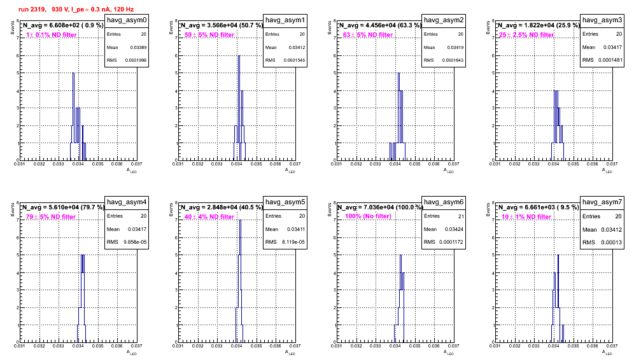Click the N_avg = 3.566e+04 (50.7 %) label
Viewport: 634px width, 364px height.
[x=221, y=25]
